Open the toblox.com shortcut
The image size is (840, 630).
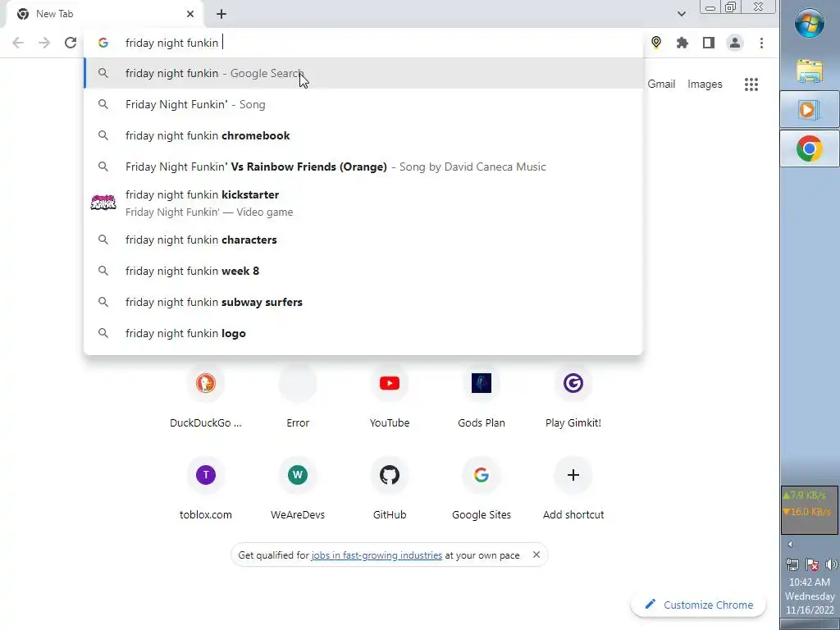pyautogui.click(x=206, y=488)
